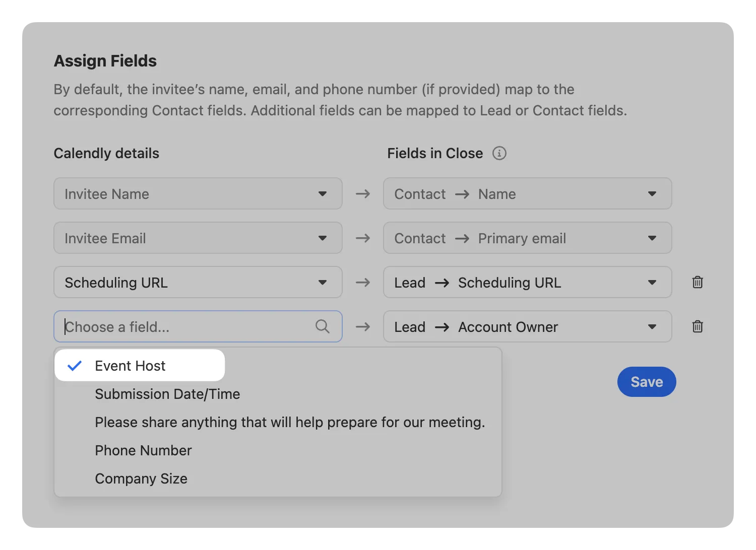The height and width of the screenshot is (550, 756).
Task: Open the Invitee Name dropdown
Action: tap(198, 193)
